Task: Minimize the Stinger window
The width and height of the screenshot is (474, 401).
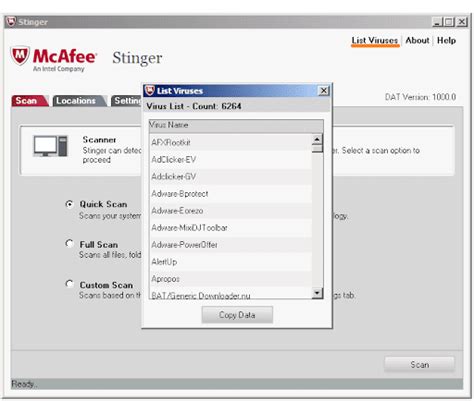Action: (437, 22)
